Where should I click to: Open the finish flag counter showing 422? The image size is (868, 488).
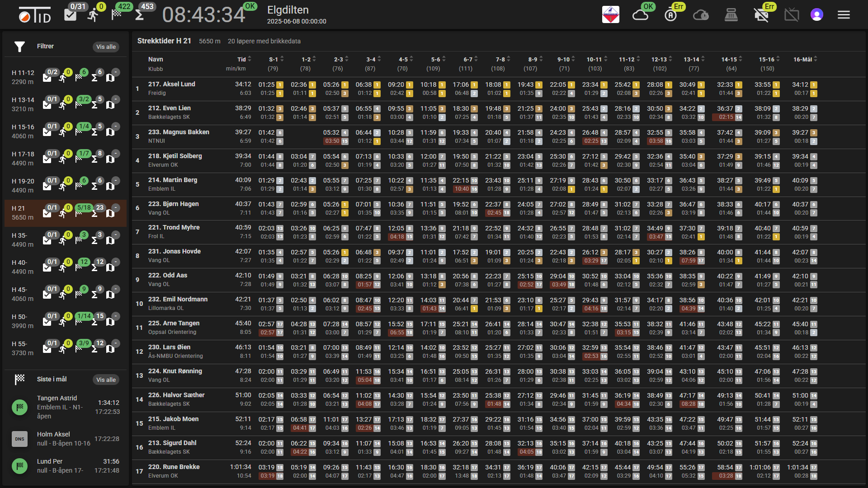click(x=117, y=14)
